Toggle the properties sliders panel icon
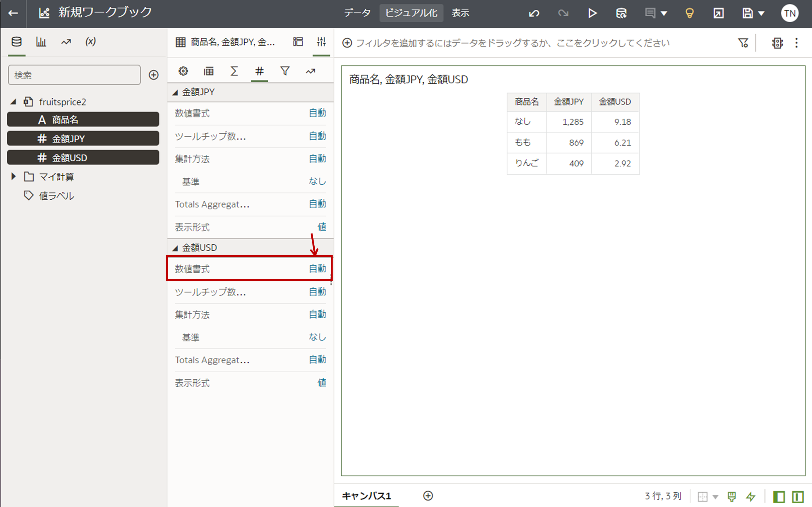Viewport: 812px width, 507px height. pos(321,42)
